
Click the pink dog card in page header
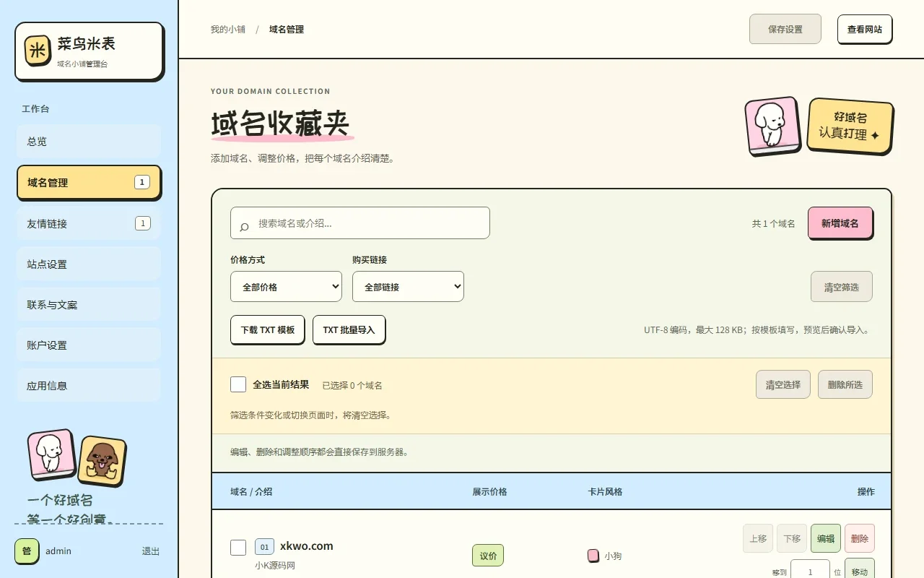point(772,126)
